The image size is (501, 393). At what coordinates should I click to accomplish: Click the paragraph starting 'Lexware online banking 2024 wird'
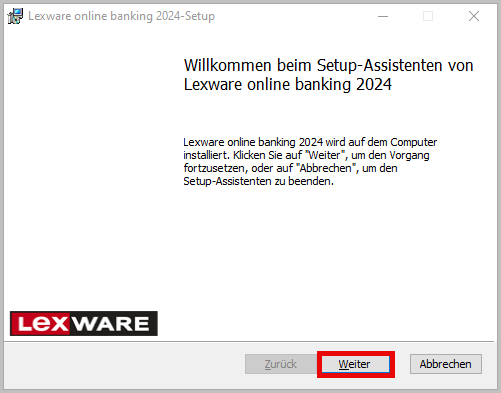pos(310,162)
